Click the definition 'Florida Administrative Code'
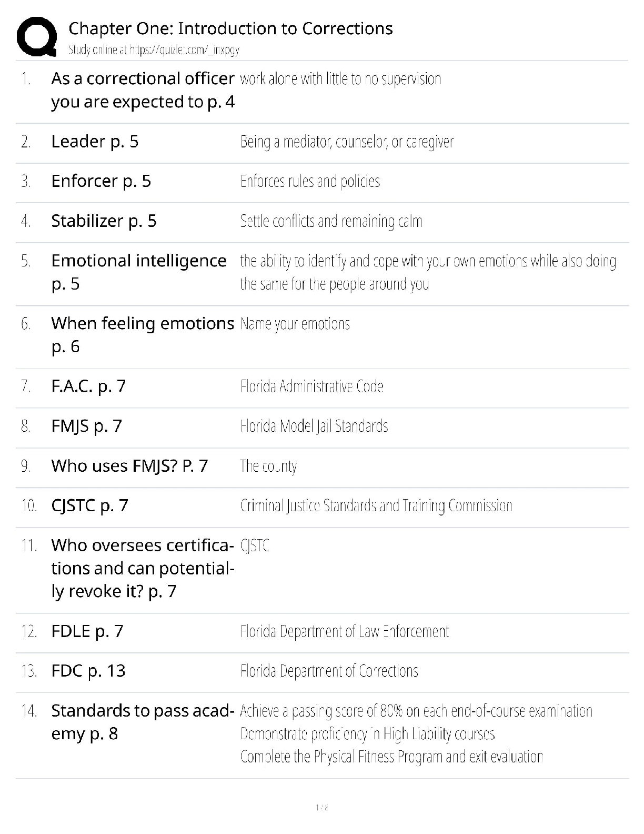 (x=311, y=386)
